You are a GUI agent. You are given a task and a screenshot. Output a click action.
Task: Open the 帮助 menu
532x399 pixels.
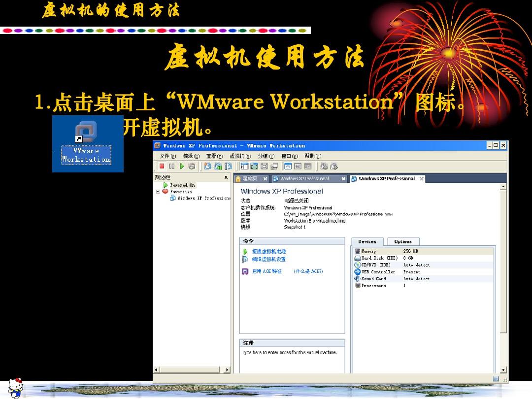[313, 156]
